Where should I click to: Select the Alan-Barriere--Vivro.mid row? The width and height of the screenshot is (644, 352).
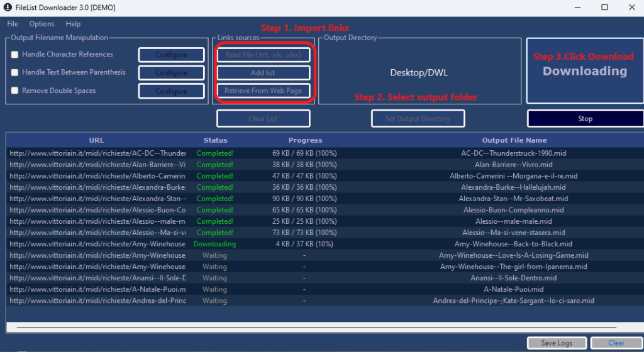pyautogui.click(x=325, y=165)
